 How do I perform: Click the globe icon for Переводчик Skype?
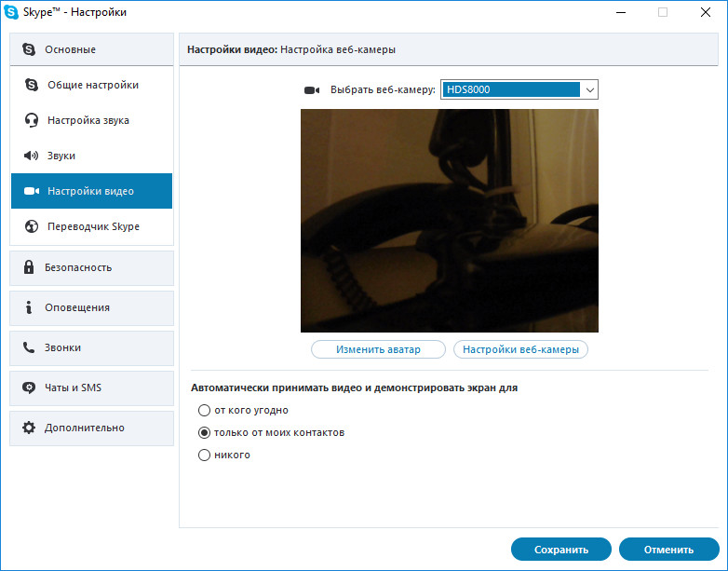[32, 226]
